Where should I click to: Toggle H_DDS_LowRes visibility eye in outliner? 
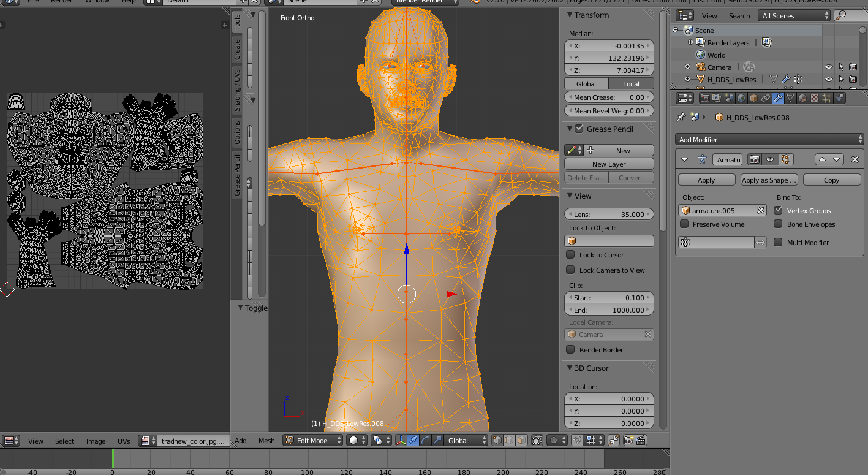pyautogui.click(x=829, y=79)
